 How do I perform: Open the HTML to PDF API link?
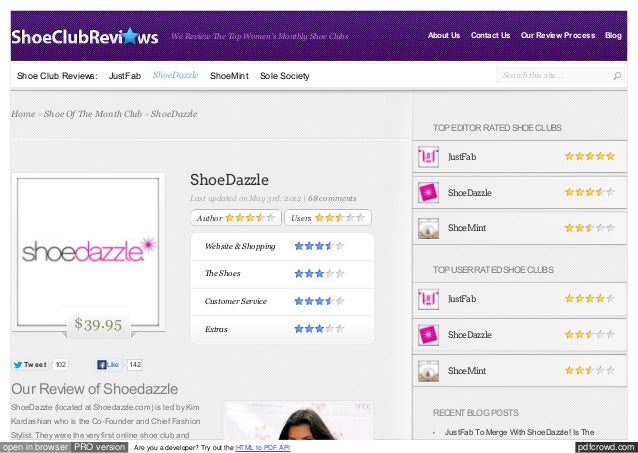[x=263, y=448]
